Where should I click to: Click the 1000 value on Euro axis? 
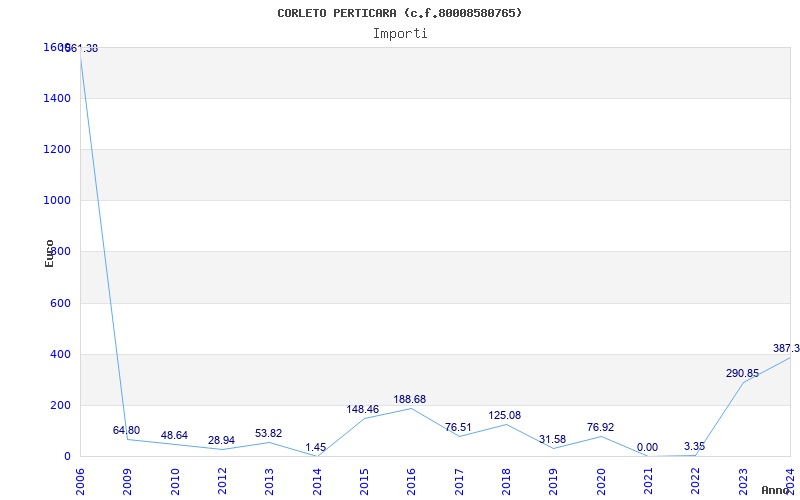57,201
